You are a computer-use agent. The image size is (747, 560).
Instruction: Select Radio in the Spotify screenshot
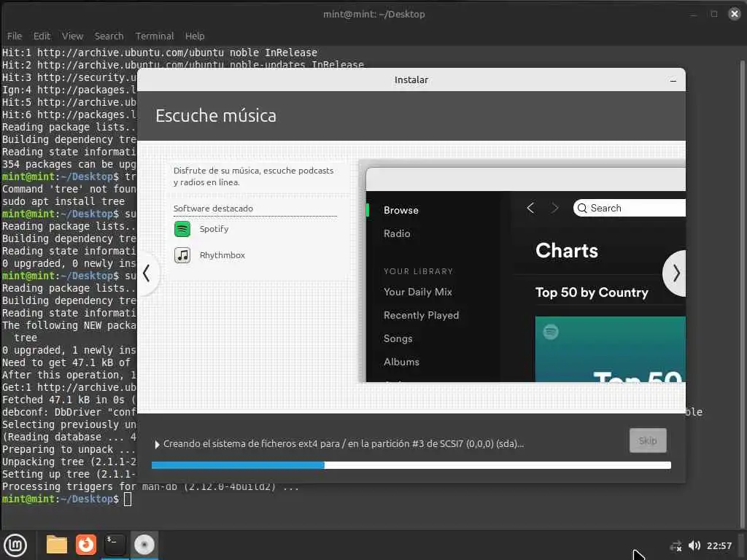397,234
